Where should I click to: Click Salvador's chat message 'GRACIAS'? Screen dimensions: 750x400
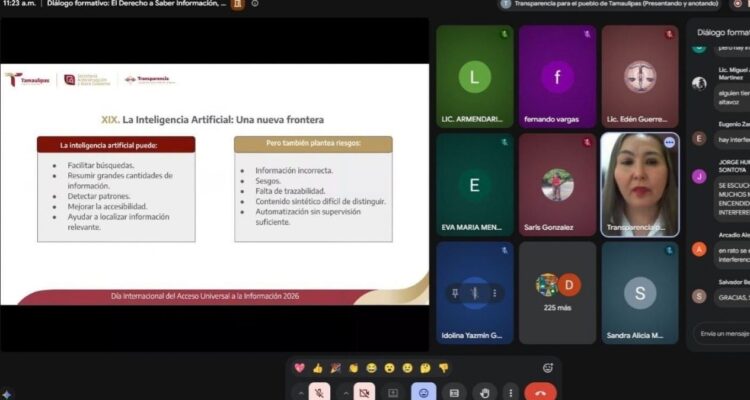(x=732, y=297)
